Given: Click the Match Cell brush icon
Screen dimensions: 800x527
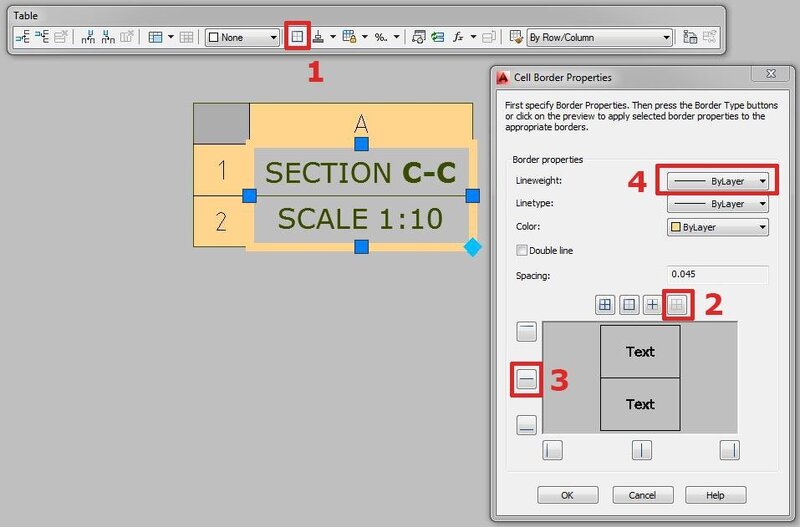Looking at the screenshot, I should point(516,37).
